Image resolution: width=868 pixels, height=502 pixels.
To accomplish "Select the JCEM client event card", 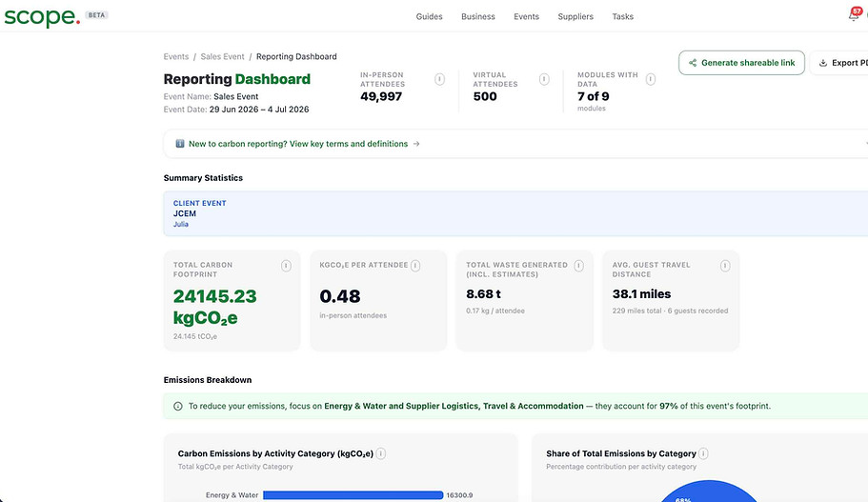I will [515, 213].
